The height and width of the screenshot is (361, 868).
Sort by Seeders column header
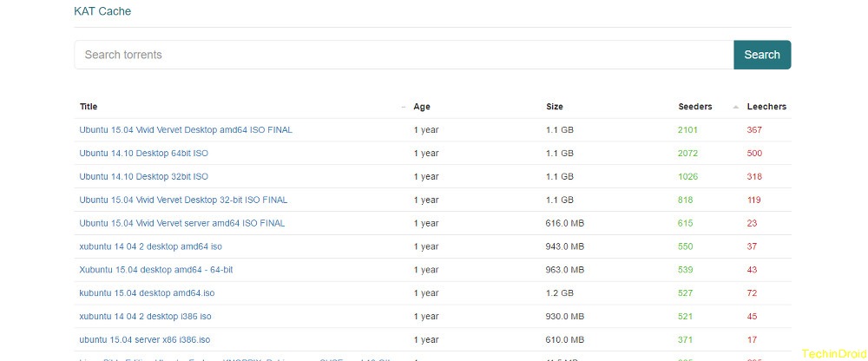point(694,107)
